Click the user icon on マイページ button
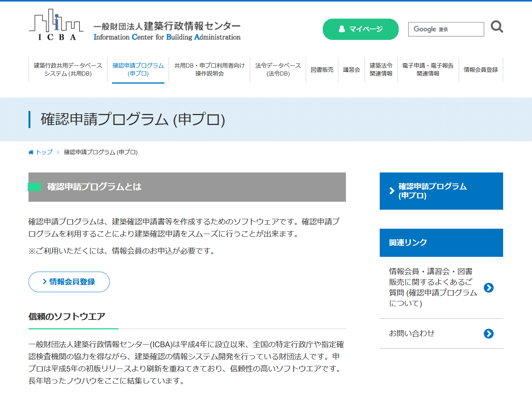 342,29
